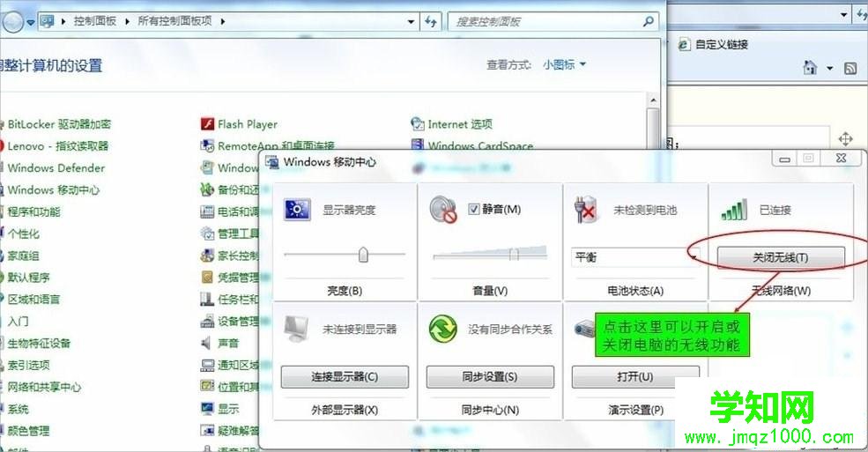Open the Lenovo - 指纹读取器 link
This screenshot has width=868, height=452.
click(x=58, y=146)
